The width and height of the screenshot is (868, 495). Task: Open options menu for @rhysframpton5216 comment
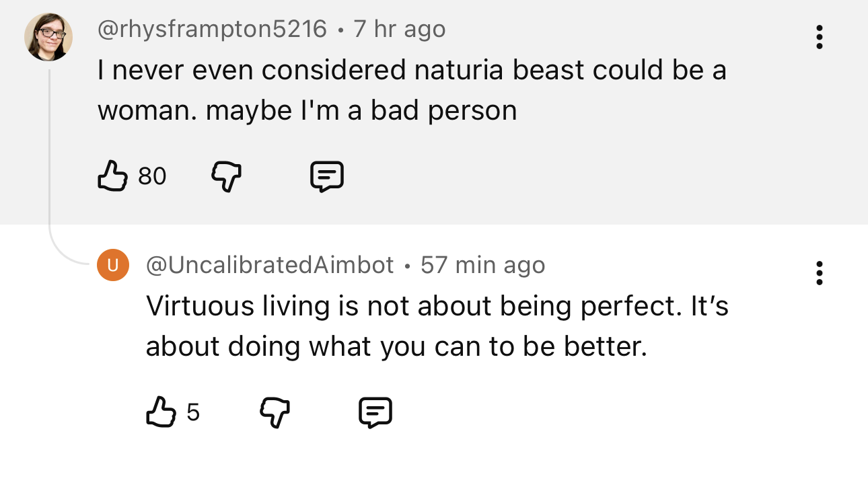coord(819,37)
